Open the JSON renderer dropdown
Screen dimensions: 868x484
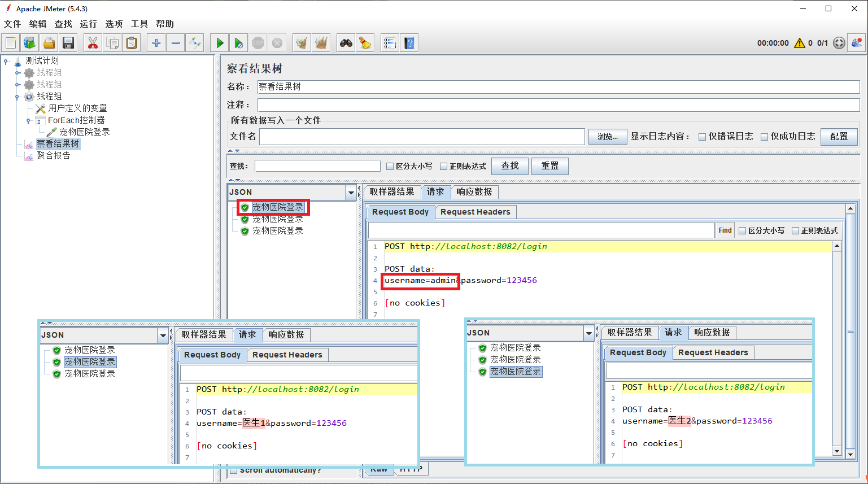pyautogui.click(x=351, y=193)
